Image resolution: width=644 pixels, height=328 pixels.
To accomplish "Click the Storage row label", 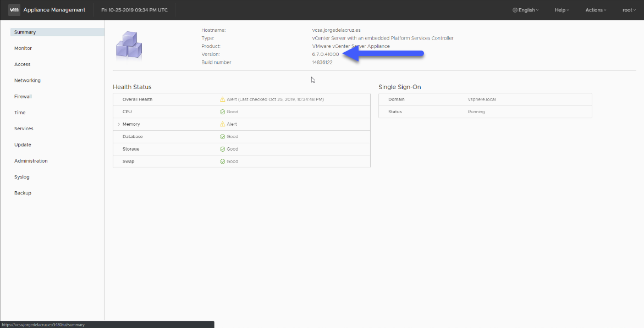I will click(131, 149).
